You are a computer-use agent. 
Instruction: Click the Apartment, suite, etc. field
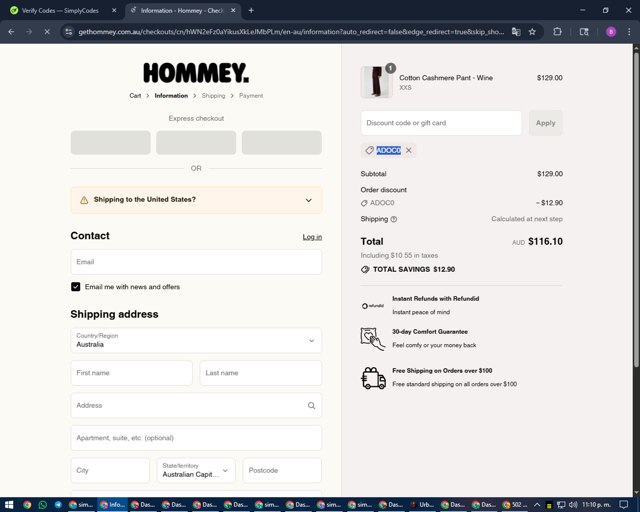click(196, 438)
